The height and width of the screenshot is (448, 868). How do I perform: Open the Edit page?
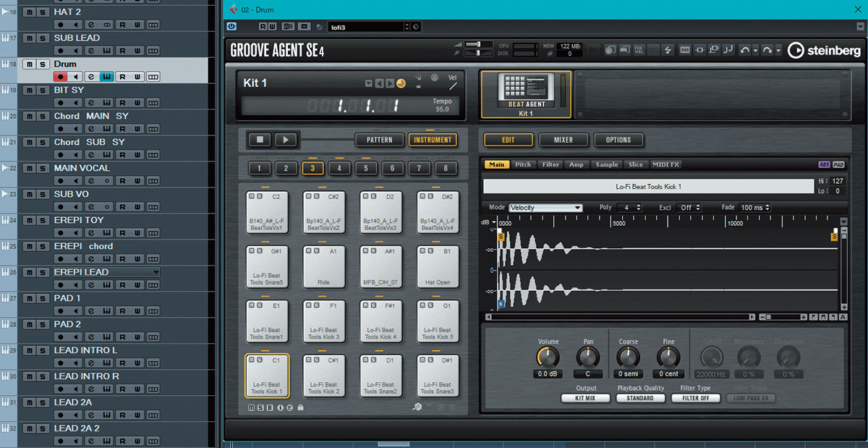tap(509, 140)
